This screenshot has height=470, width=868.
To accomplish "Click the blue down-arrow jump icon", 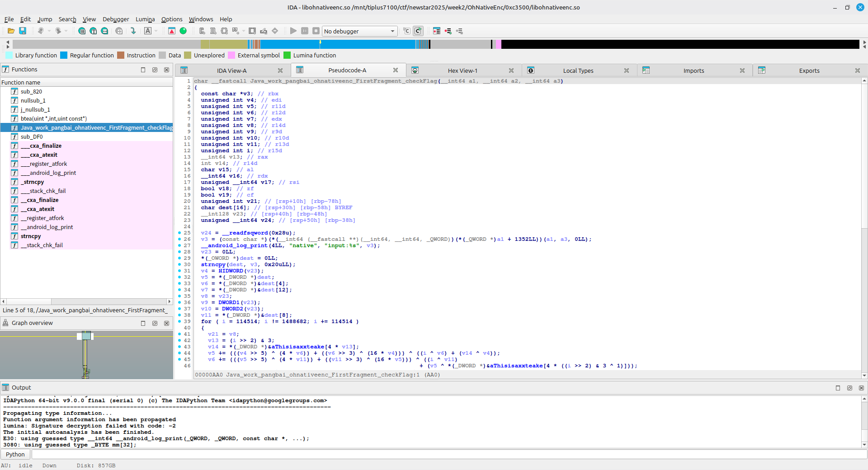I will point(133,31).
